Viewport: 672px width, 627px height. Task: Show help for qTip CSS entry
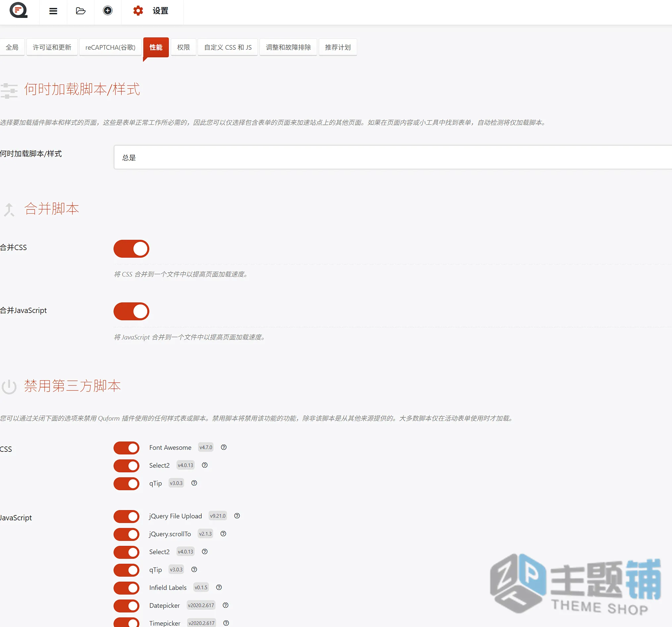(194, 483)
